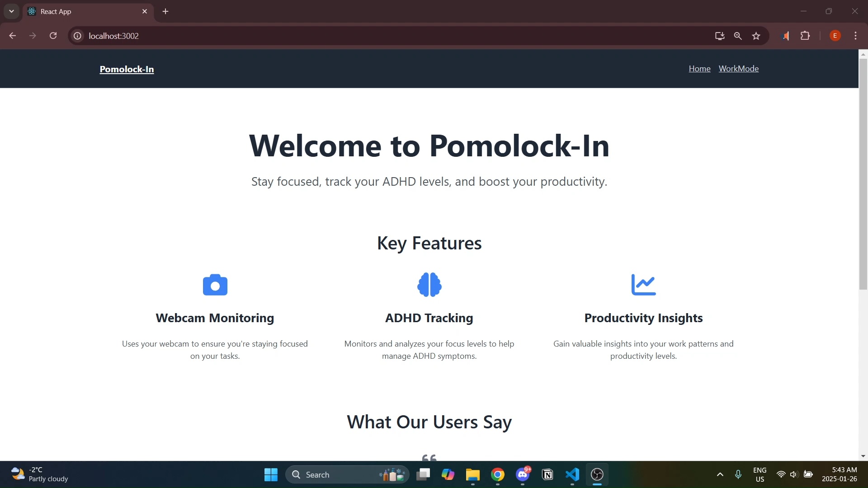
Task: Click the brain ADHD Tracking icon
Action: [x=429, y=285]
